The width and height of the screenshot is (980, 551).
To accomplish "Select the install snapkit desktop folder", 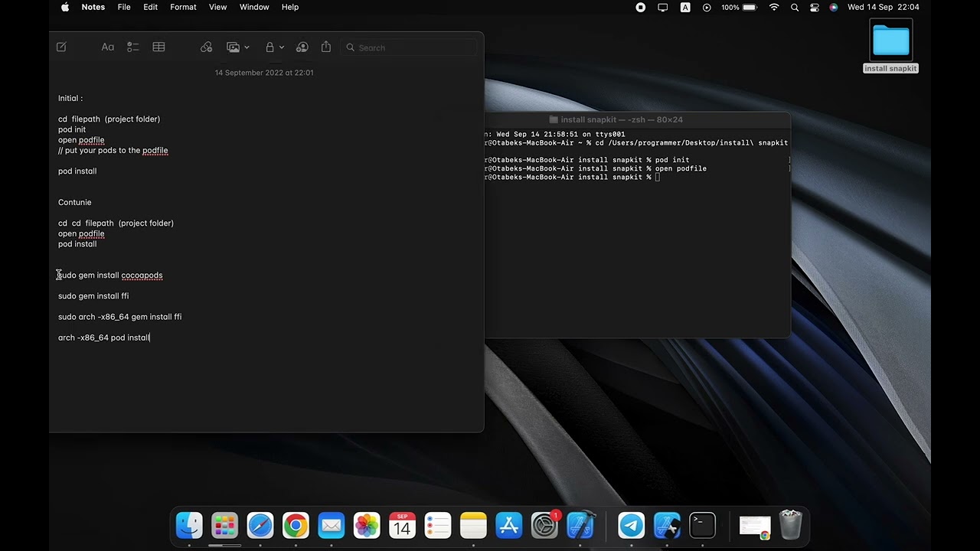I will coord(890,47).
